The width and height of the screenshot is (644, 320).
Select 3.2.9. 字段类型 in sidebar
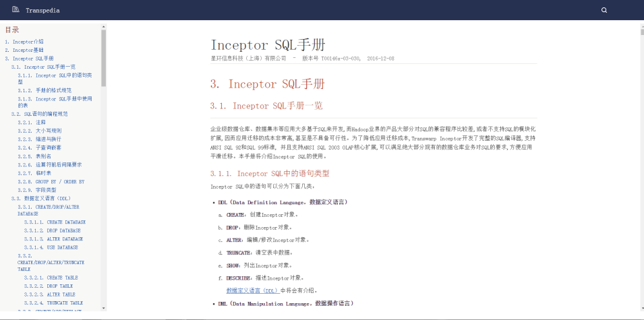pyautogui.click(x=37, y=190)
